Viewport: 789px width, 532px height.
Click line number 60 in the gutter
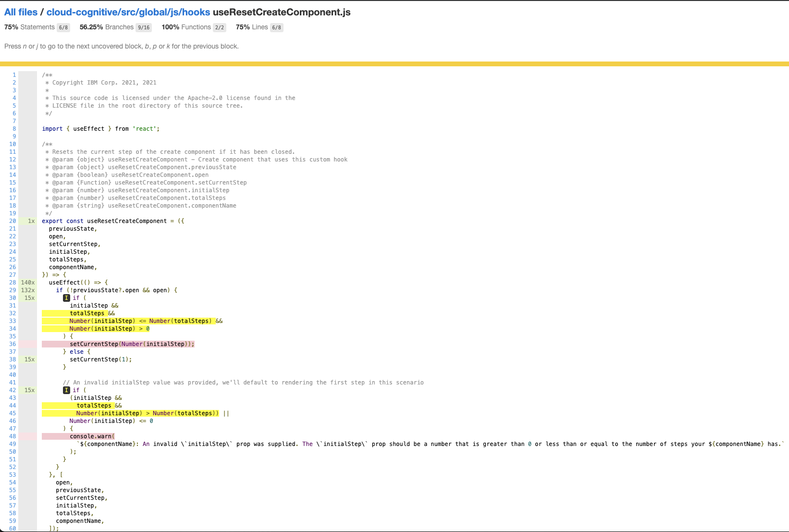(x=12, y=529)
